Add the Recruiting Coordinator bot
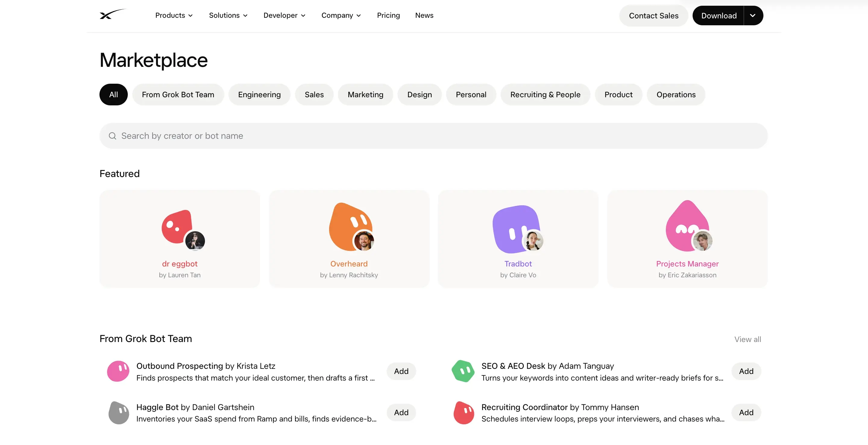 (746, 413)
